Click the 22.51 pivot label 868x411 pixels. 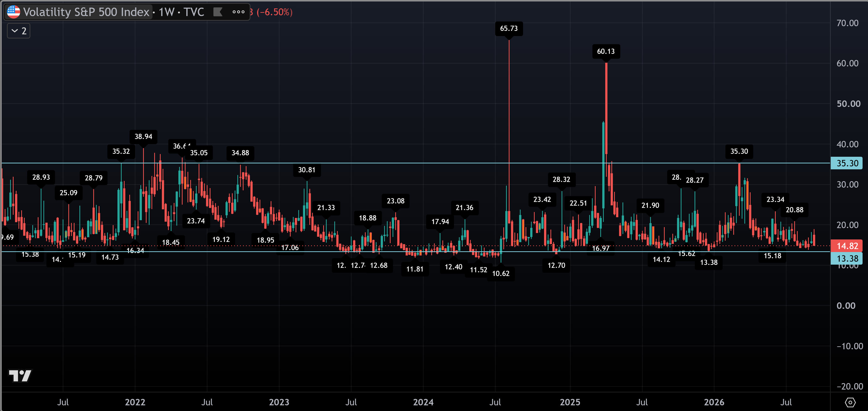tap(578, 203)
